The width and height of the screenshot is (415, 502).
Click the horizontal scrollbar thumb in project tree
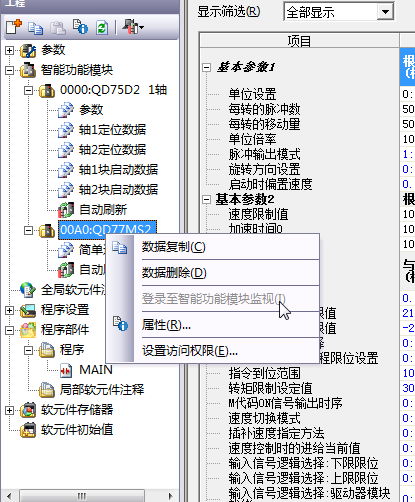coord(82,496)
